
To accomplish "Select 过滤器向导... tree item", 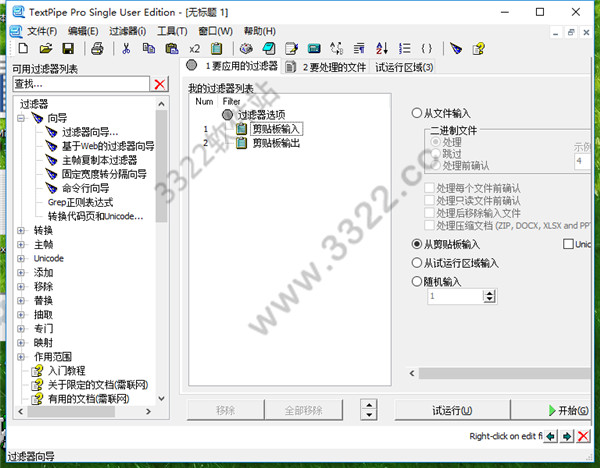I will (x=90, y=132).
